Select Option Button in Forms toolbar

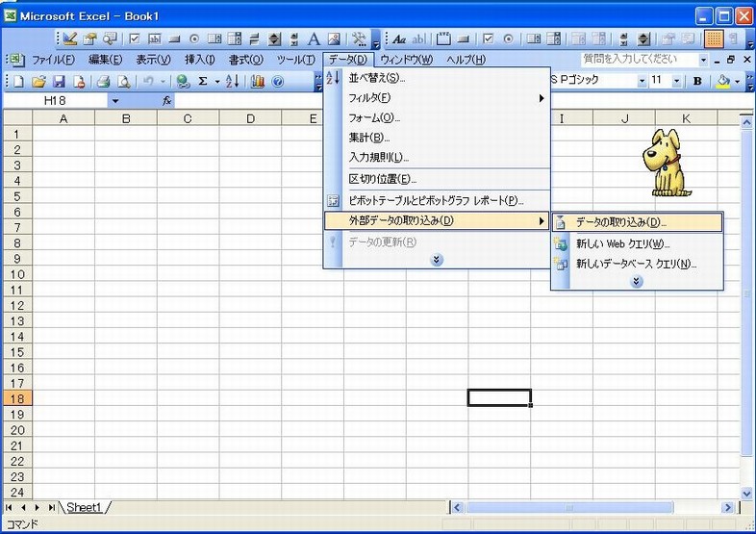pyautogui.click(x=508, y=38)
